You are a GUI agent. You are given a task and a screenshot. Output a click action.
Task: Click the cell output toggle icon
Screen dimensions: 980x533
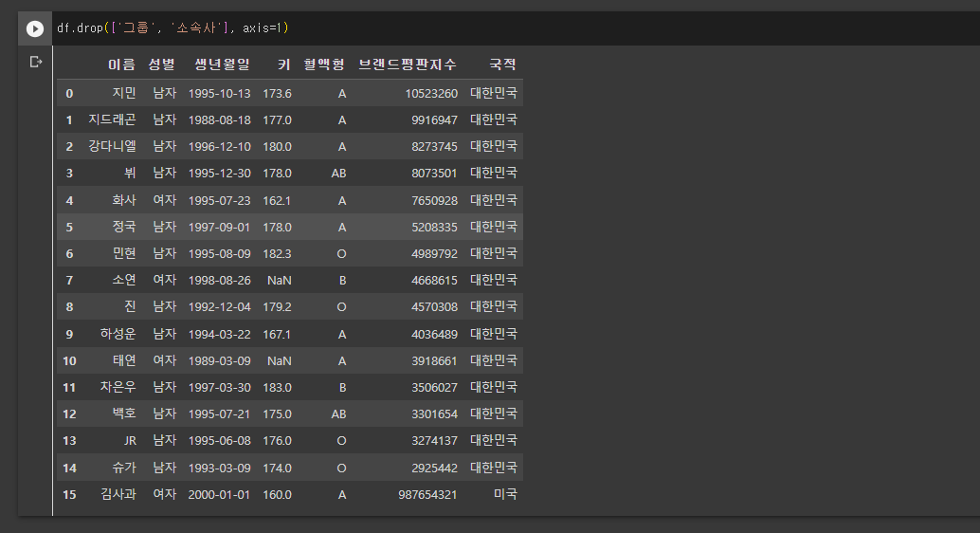36,62
